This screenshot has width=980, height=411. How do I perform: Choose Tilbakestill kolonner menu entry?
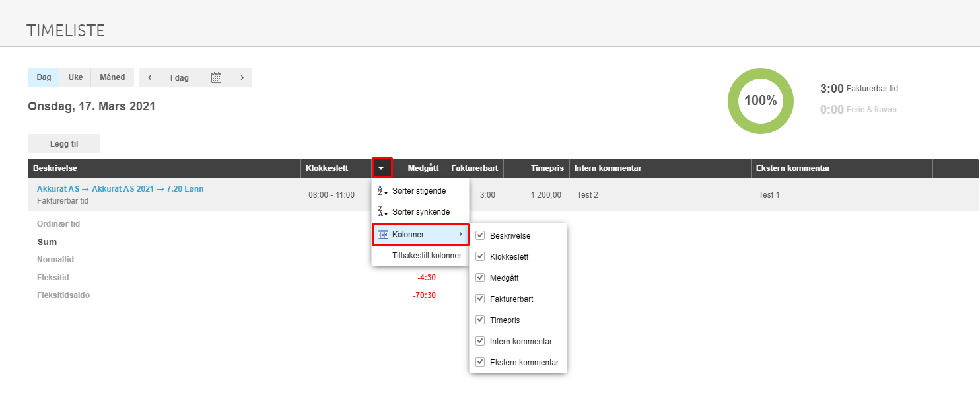point(420,255)
